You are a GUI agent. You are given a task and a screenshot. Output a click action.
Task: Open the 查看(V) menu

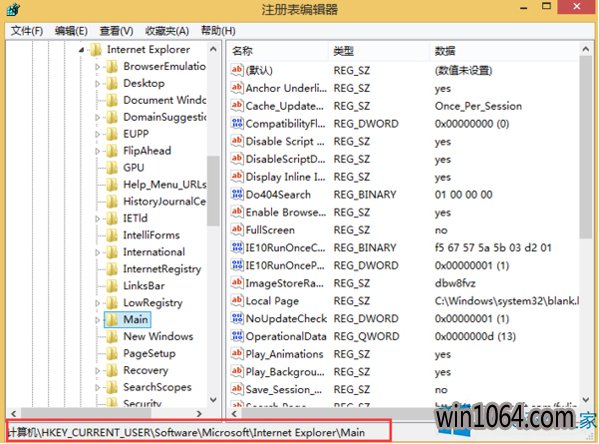click(116, 31)
